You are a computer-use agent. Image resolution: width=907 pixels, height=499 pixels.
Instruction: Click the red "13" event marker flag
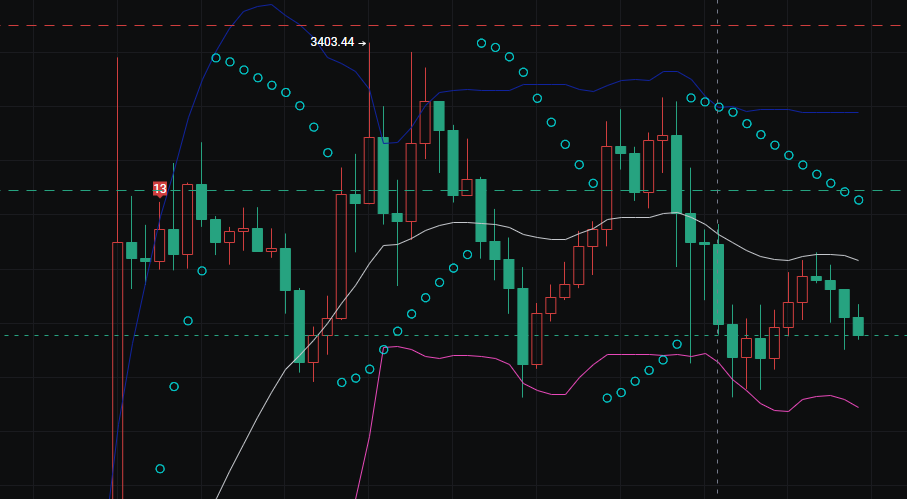point(160,188)
